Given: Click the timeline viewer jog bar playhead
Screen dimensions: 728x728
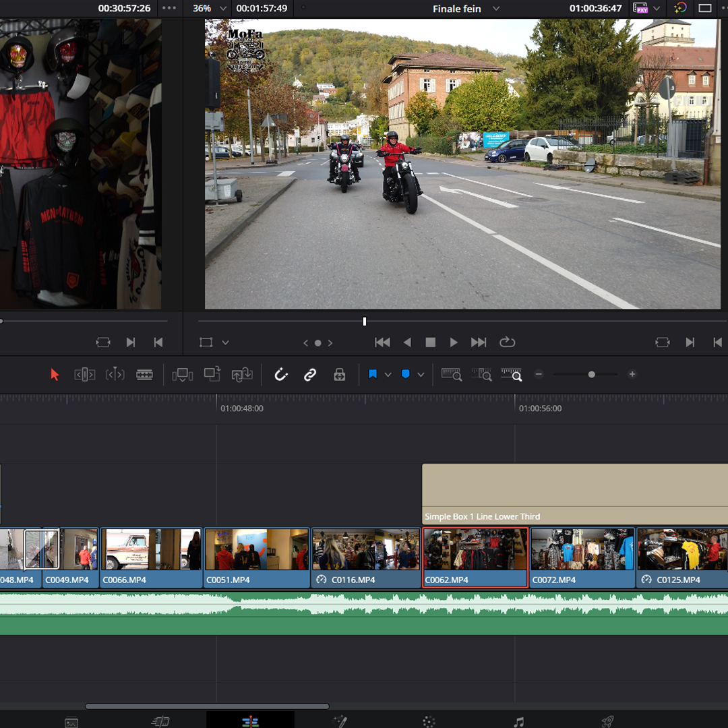Looking at the screenshot, I should [365, 322].
